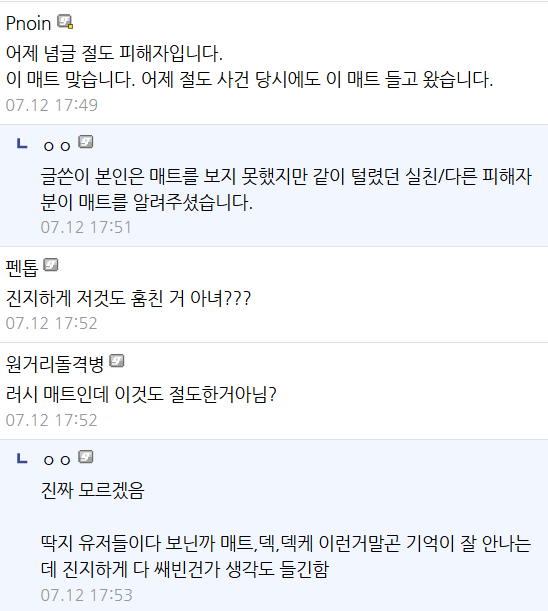
Task: Click the 07.12 17:53 timestamp
Action: click(x=87, y=595)
